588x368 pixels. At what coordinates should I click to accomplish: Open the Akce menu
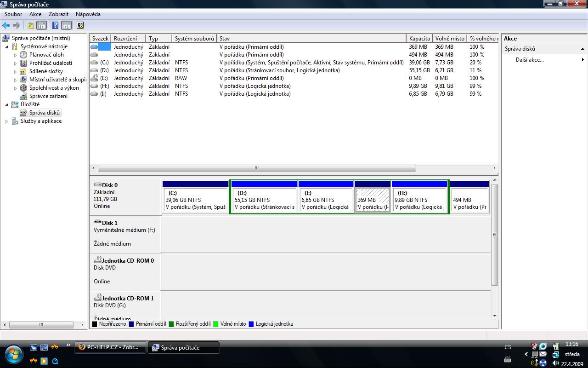35,14
